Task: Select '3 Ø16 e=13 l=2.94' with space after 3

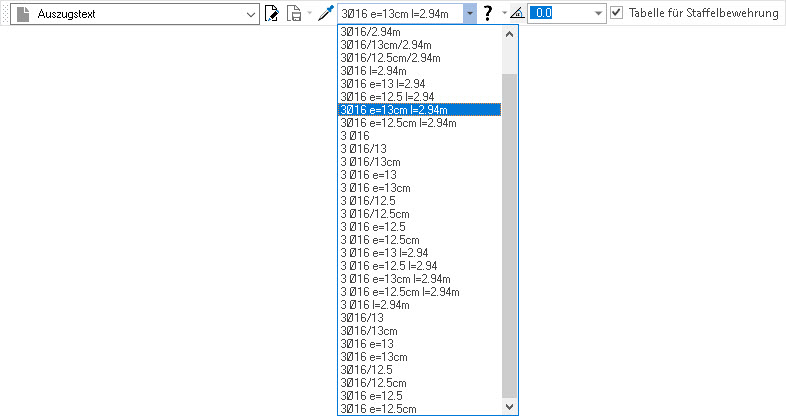Action: point(420,253)
